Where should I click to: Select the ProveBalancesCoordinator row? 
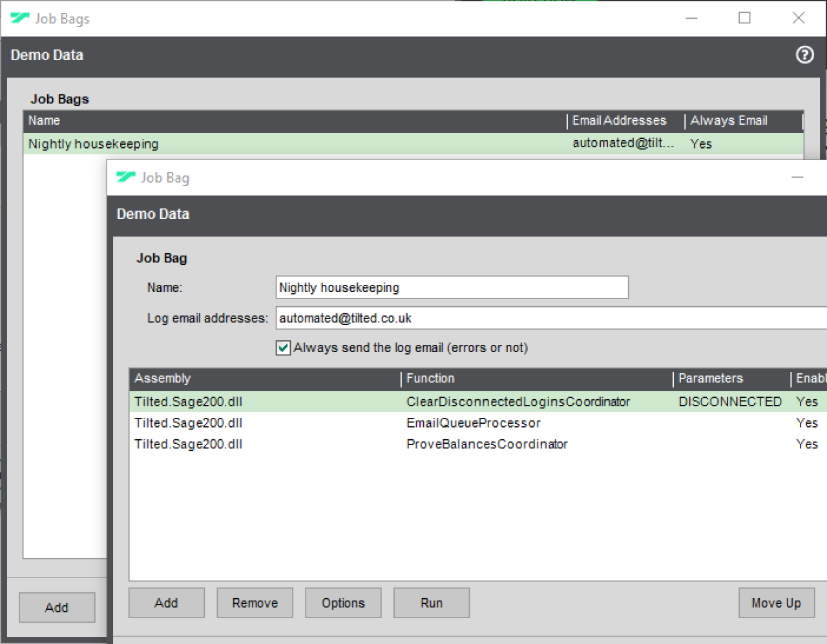pyautogui.click(x=478, y=444)
